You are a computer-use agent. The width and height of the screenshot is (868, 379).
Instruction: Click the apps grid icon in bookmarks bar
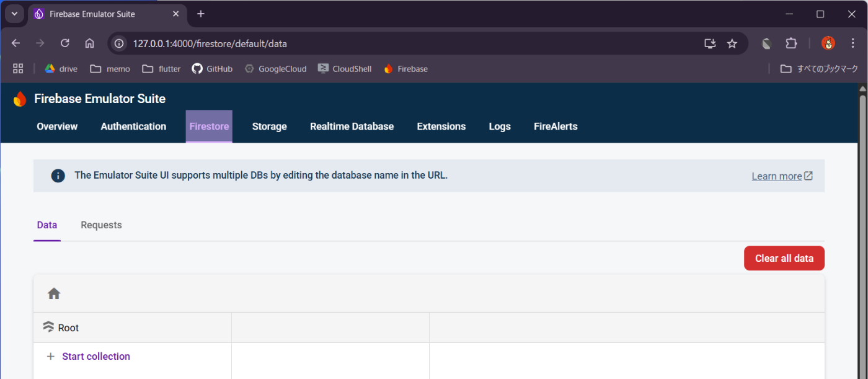click(18, 69)
